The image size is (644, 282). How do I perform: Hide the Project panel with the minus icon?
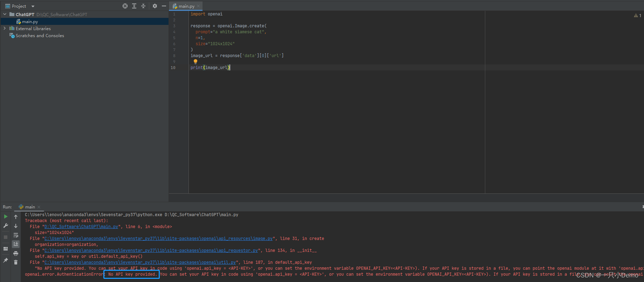(x=164, y=6)
